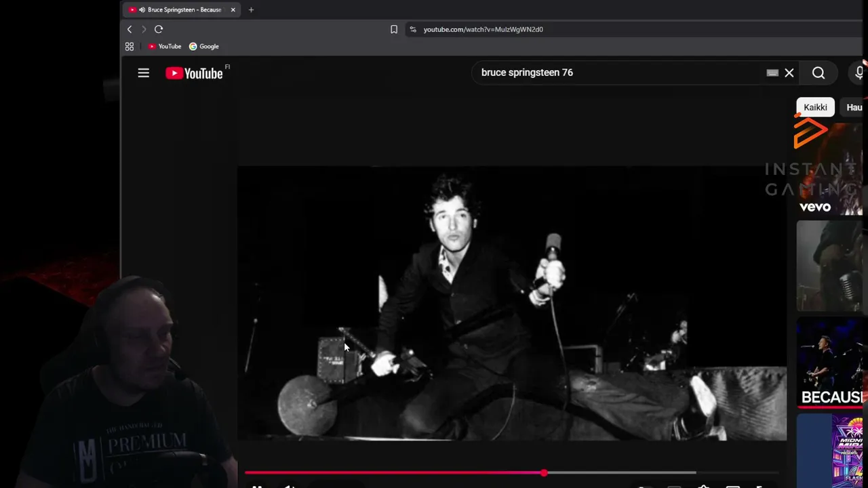Click the video player to pause playback
Screen dimensions: 868x488
pyautogui.click(x=512, y=303)
